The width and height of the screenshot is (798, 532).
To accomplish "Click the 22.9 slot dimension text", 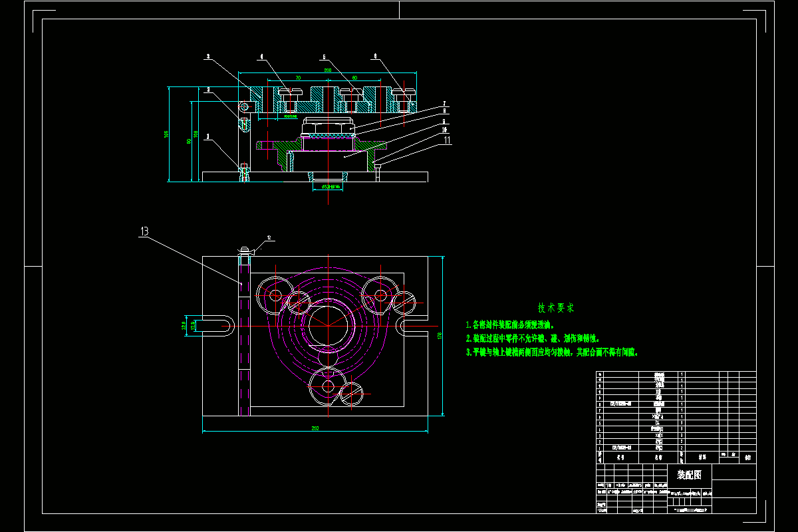I will point(184,326).
